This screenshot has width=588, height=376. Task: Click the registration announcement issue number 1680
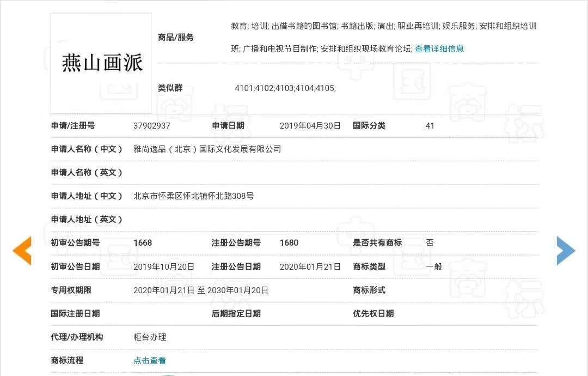click(289, 242)
